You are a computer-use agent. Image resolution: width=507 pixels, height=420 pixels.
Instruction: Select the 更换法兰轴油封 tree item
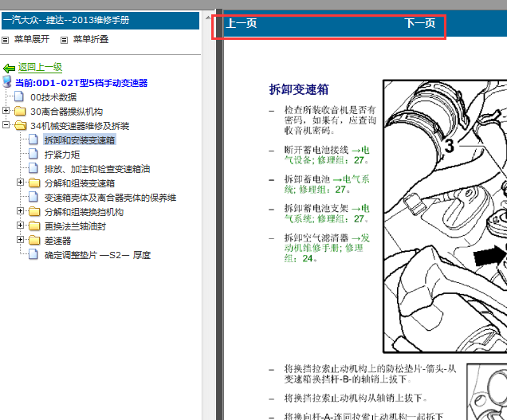[76, 226]
